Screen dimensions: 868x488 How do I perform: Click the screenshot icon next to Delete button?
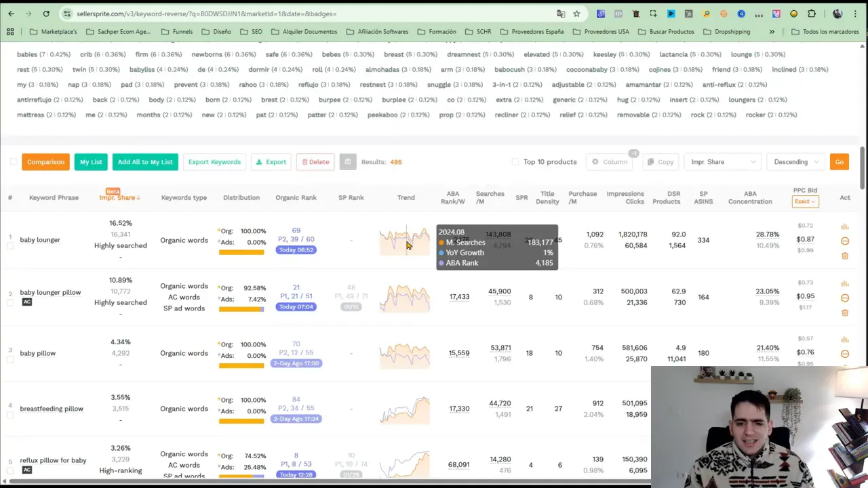[x=347, y=161]
